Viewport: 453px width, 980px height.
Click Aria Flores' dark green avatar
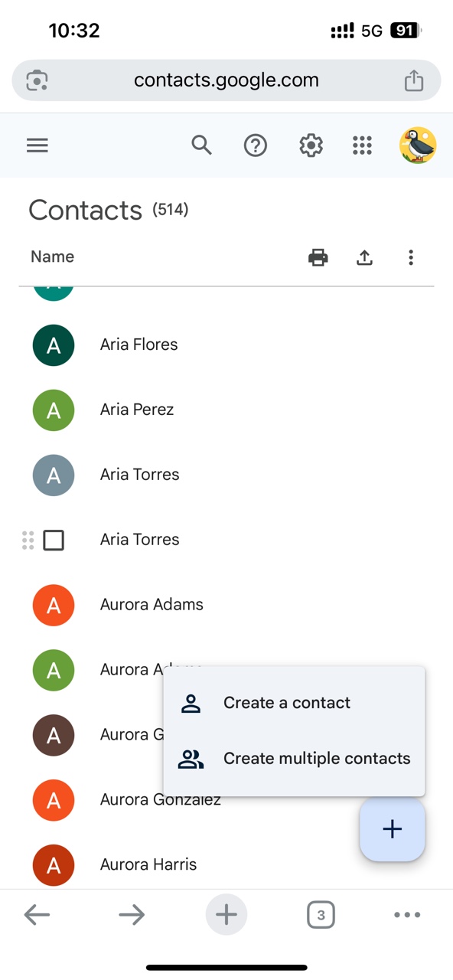pyautogui.click(x=54, y=345)
